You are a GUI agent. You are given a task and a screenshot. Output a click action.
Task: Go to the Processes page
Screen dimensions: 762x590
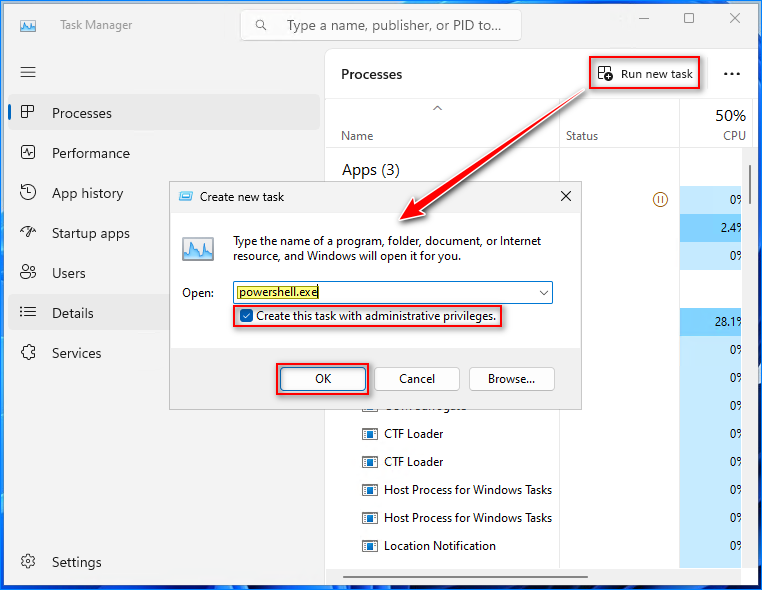click(x=164, y=113)
